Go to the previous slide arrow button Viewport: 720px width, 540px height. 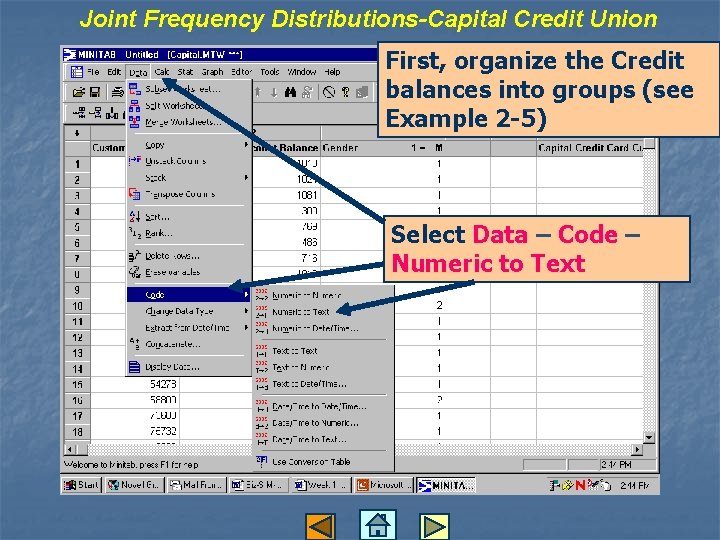tap(321, 526)
